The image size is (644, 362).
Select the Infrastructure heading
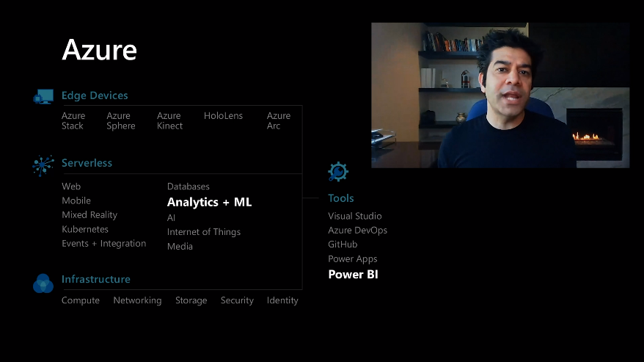[95, 279]
